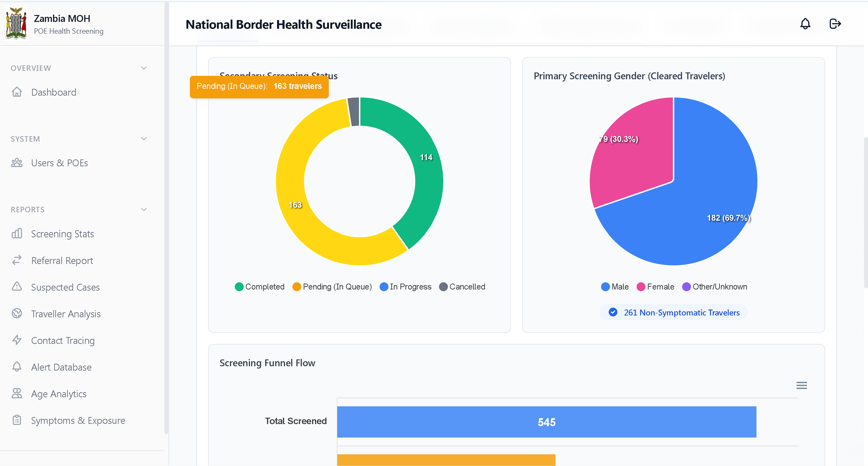This screenshot has height=466, width=868.
Task: Open Age Analytics from the sidebar
Action: 59,393
